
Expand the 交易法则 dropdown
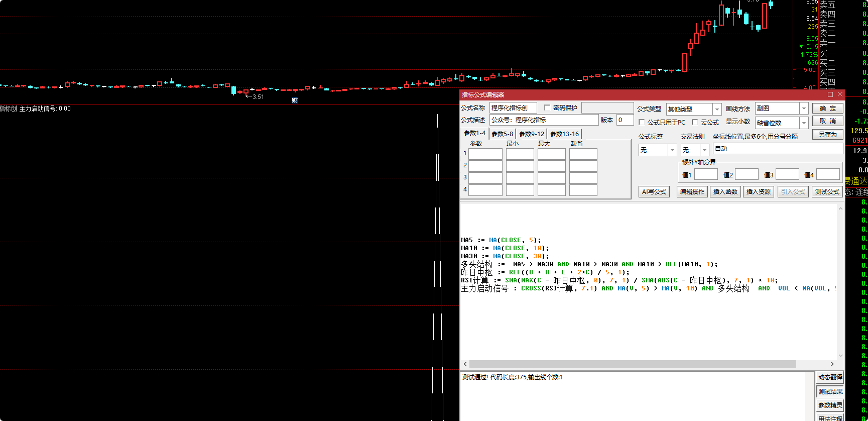[x=704, y=150]
